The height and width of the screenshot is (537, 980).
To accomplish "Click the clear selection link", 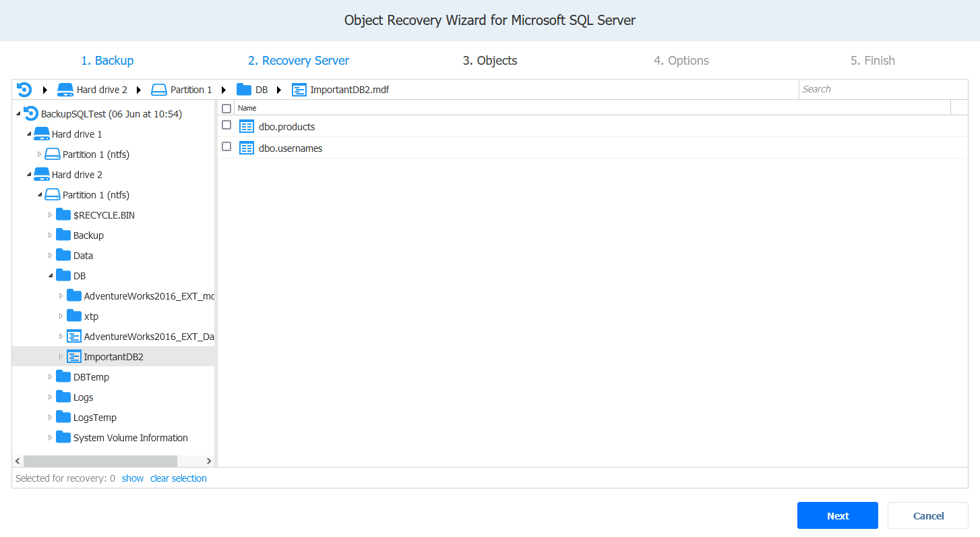I will point(179,478).
